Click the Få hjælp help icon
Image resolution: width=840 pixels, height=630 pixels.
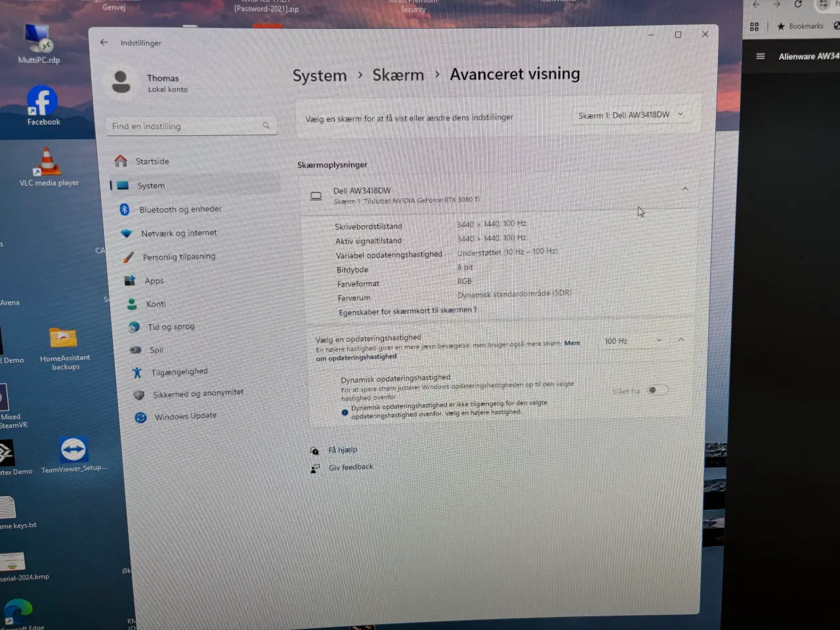coord(315,451)
